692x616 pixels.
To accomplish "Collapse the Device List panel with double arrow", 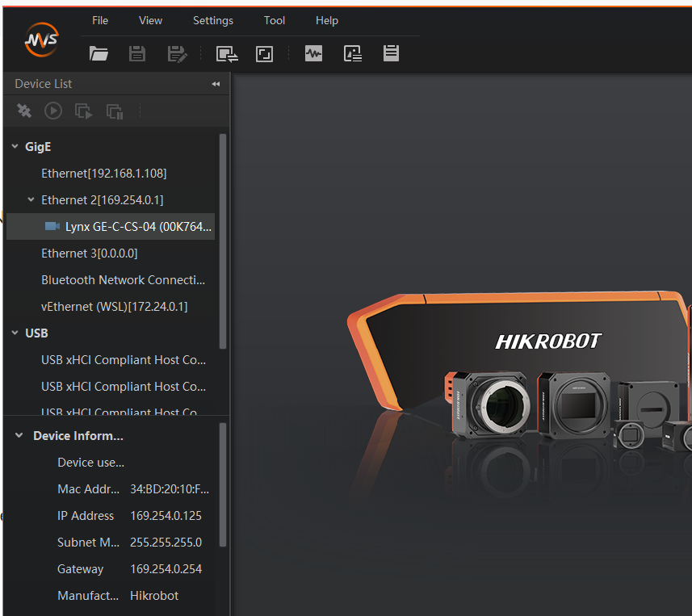I will 216,84.
